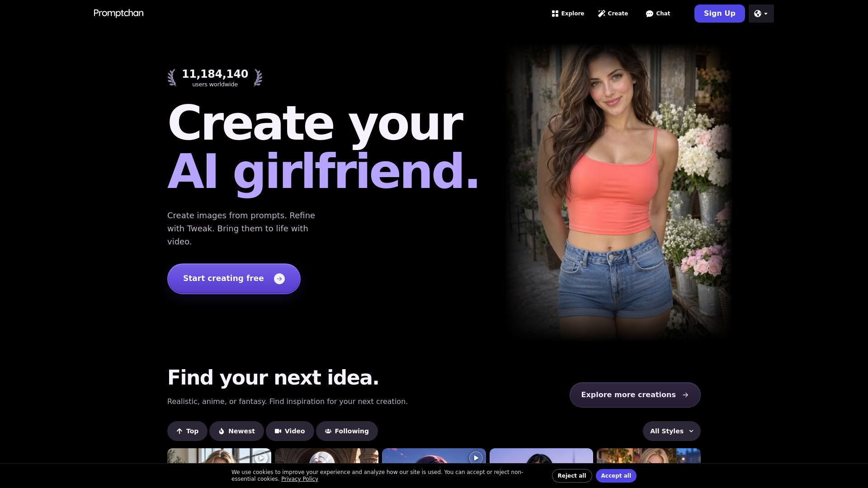
Task: Click the Sign Up button
Action: point(720,14)
